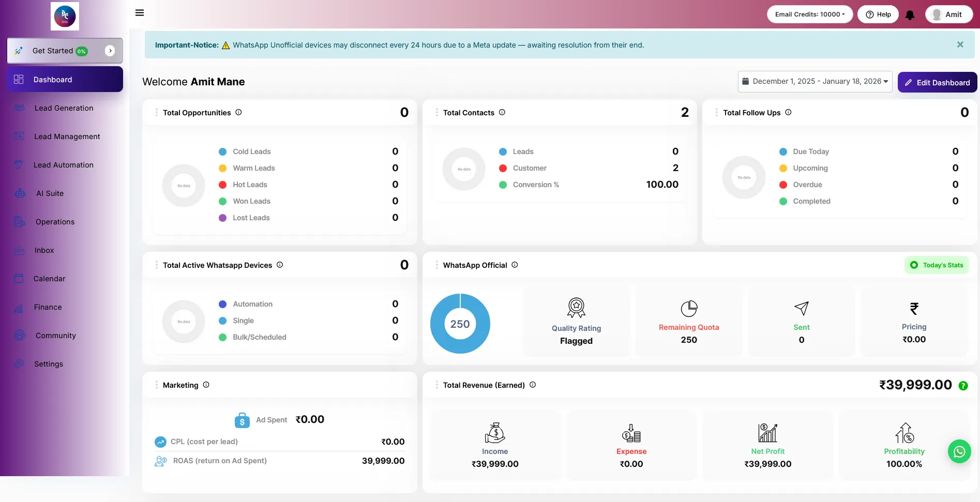Click info icon beside Marketing
980x502 pixels.
[206, 385]
